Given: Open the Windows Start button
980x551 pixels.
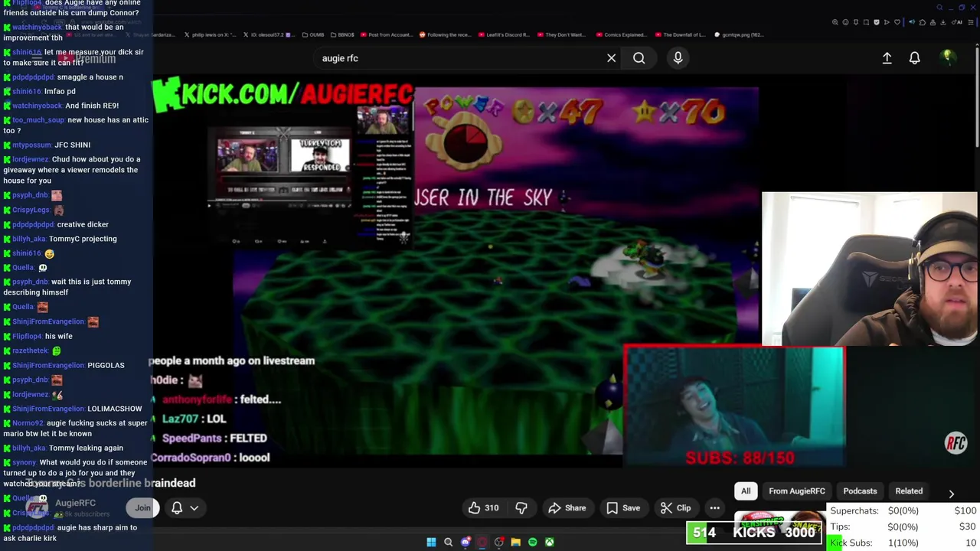Looking at the screenshot, I should pos(431,542).
